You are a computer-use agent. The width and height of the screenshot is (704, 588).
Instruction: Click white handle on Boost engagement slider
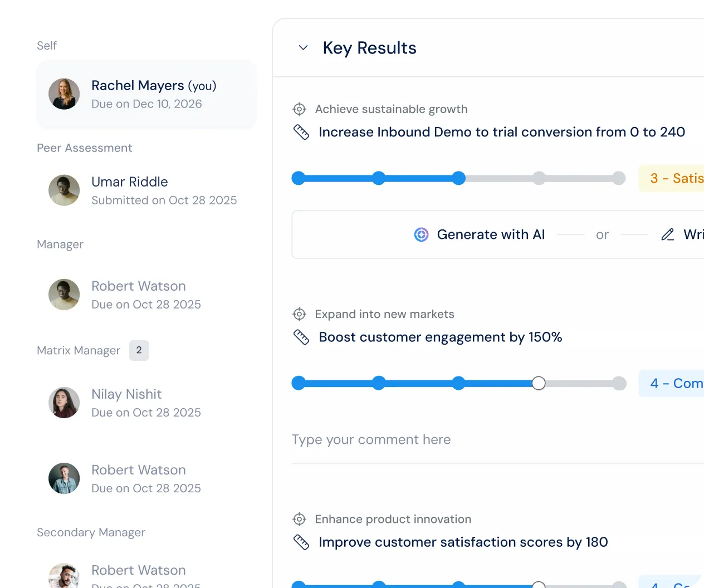point(539,383)
